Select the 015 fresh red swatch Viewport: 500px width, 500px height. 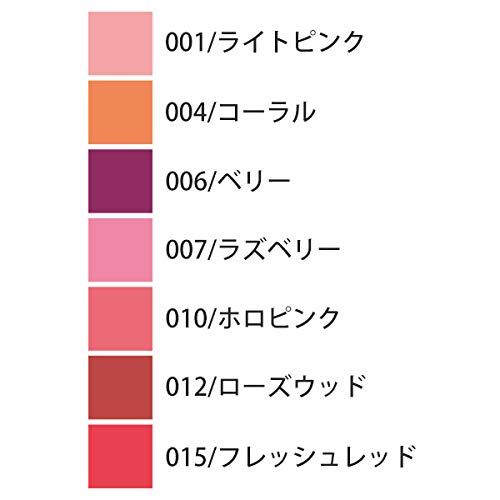120,456
